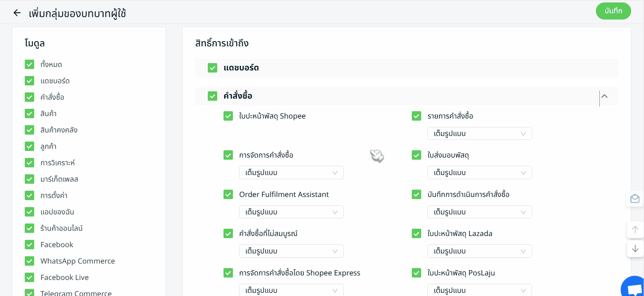
Task: Expand dropdown under ใบปะหน้าพัสดุ Lazada
Action: (x=479, y=251)
